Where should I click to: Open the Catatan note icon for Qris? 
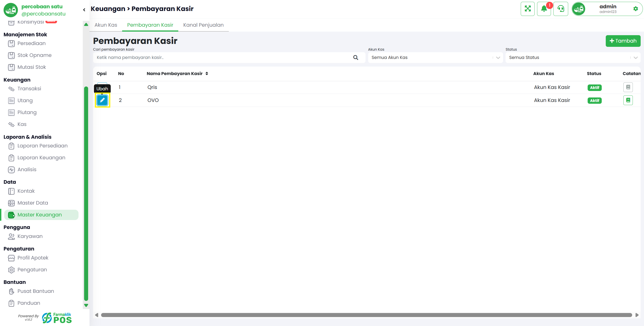(x=628, y=87)
